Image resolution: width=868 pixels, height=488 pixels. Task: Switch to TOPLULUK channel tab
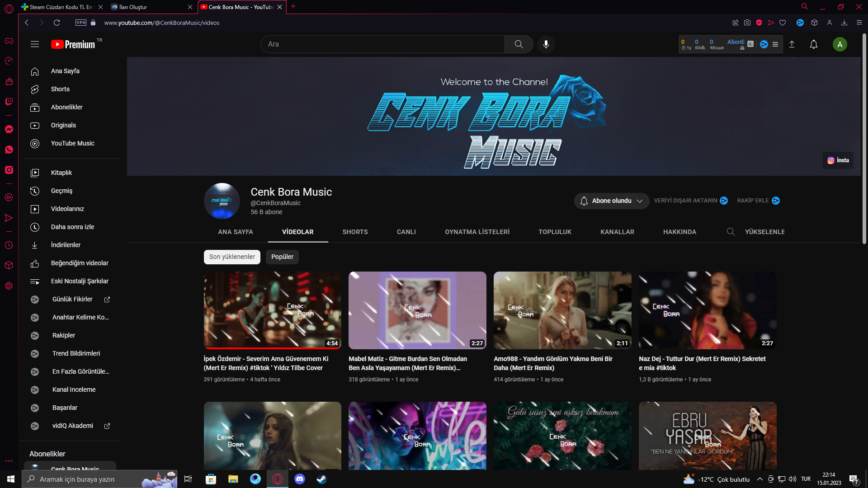(x=555, y=232)
